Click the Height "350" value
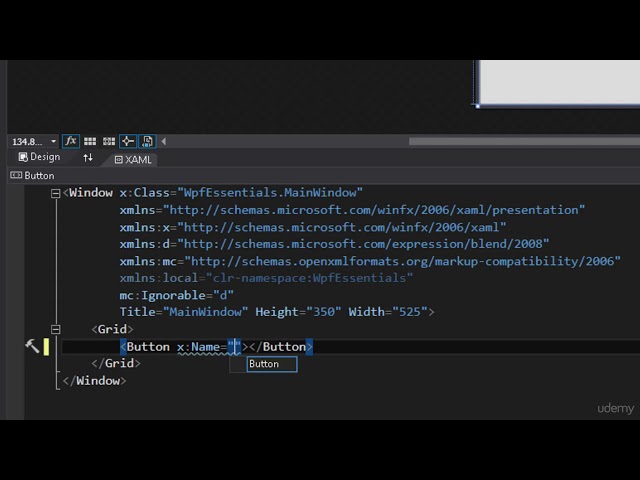The width and height of the screenshot is (640, 480). click(323, 312)
